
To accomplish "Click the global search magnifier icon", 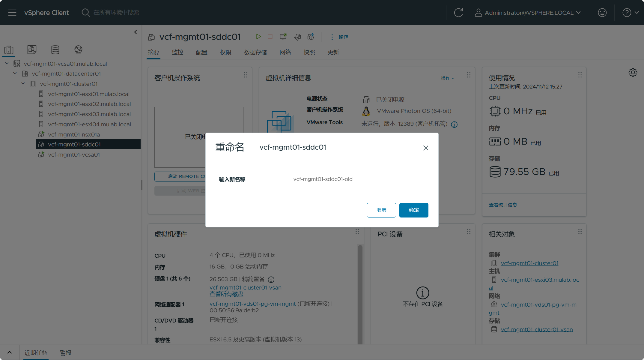I will pyautogui.click(x=86, y=13).
